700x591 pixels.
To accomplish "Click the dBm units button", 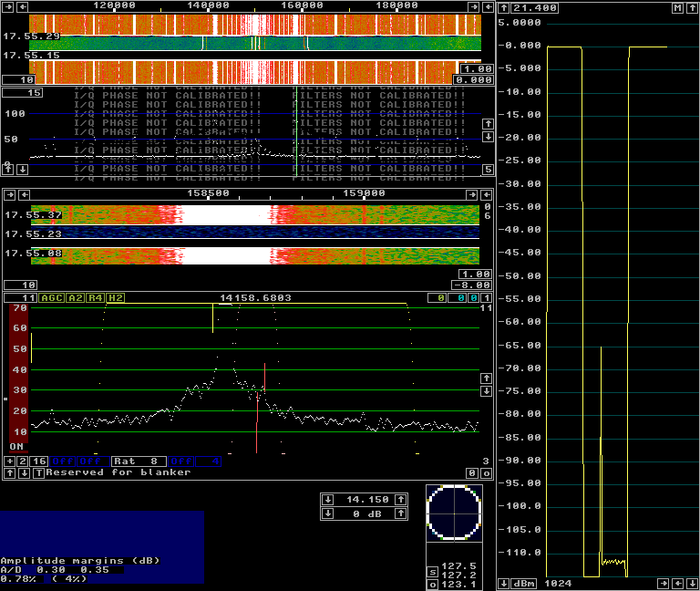I will click(524, 584).
